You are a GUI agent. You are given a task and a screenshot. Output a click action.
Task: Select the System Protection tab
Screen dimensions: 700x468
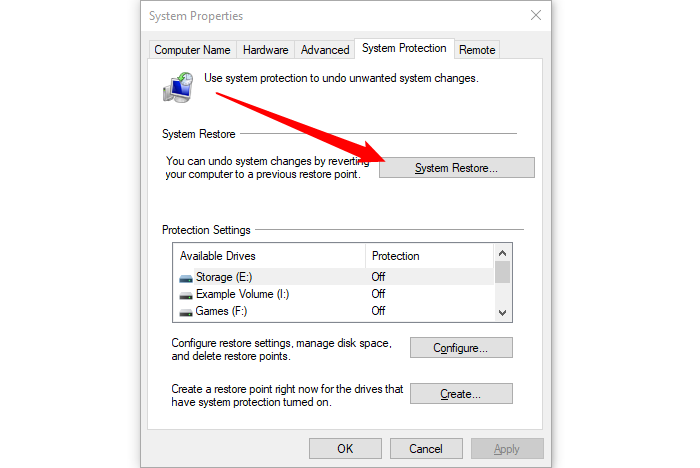coord(404,48)
